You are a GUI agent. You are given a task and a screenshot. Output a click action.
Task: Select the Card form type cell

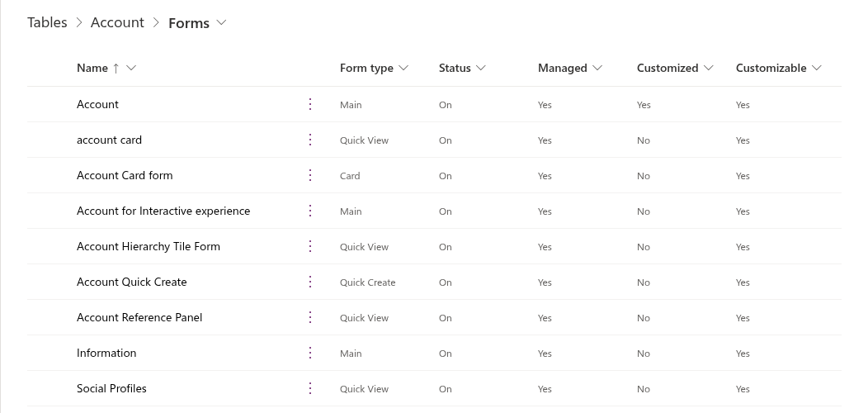click(350, 176)
